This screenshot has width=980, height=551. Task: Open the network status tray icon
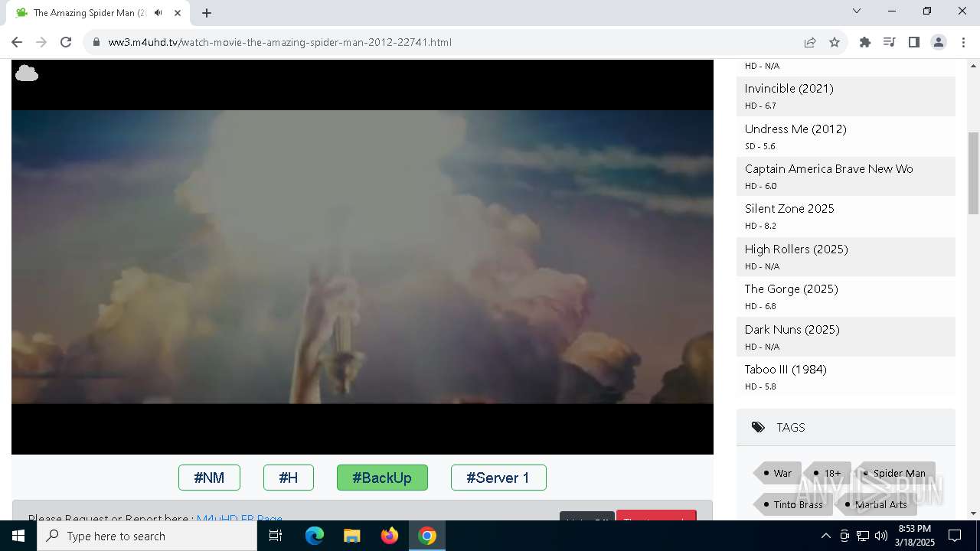pyautogui.click(x=863, y=536)
